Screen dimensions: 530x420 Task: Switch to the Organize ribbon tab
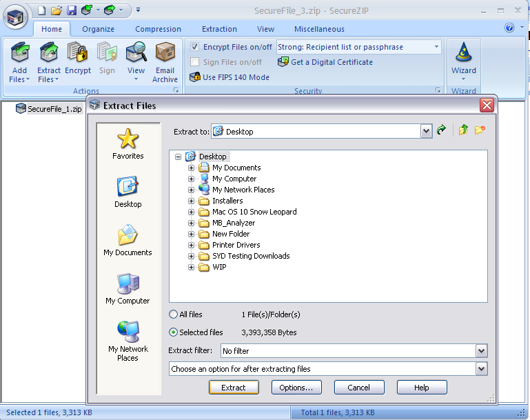click(x=99, y=29)
